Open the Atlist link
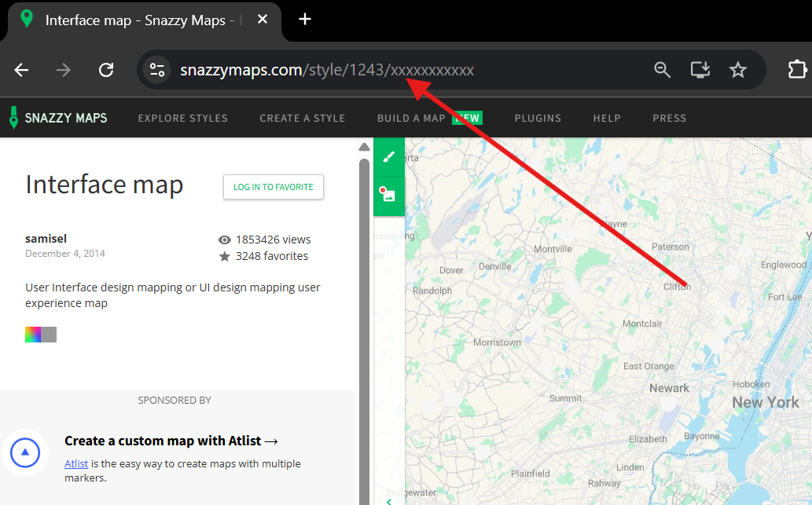 [76, 463]
